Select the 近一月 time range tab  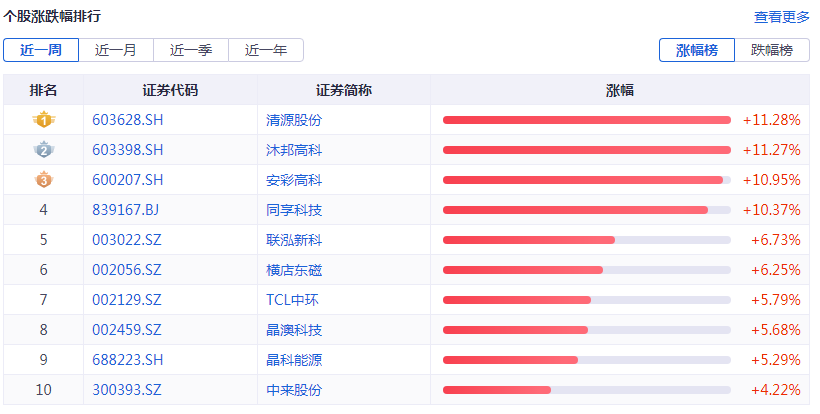tap(115, 50)
